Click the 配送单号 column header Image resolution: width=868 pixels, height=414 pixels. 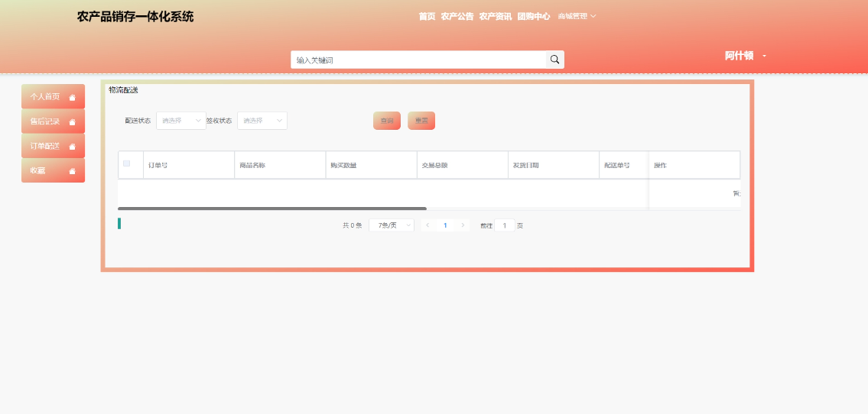pyautogui.click(x=624, y=165)
